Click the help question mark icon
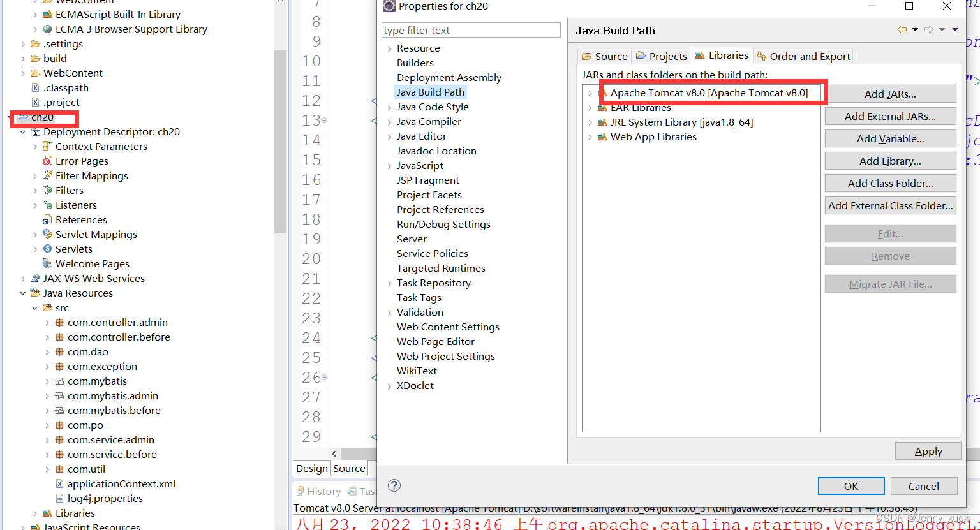This screenshot has height=530, width=980. coord(394,485)
